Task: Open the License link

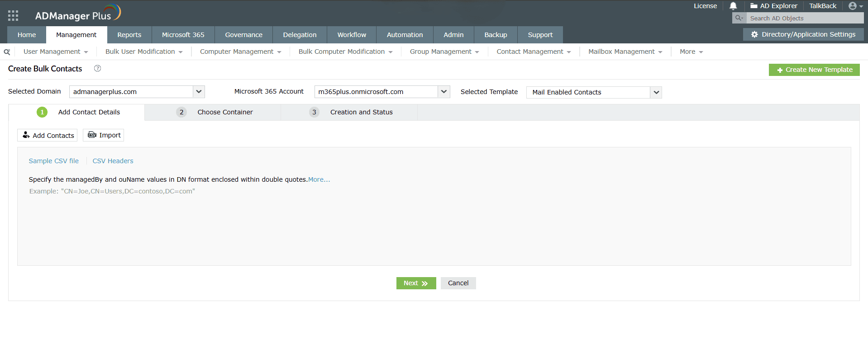Action: [705, 6]
